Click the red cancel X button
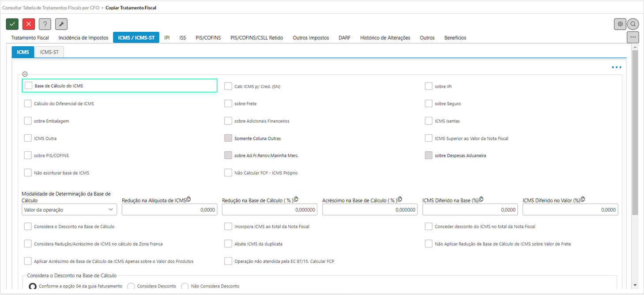The width and height of the screenshot is (644, 295). click(29, 24)
